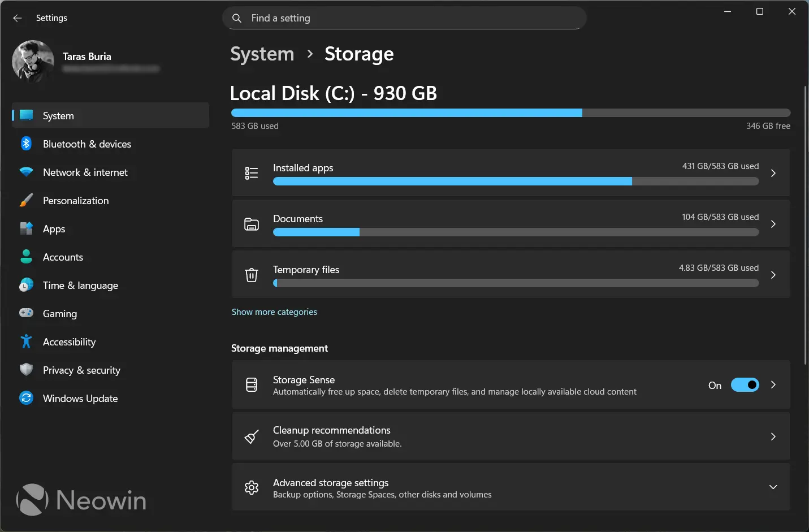Open Storage Sense details chevron
809x532 pixels.
coord(773,385)
